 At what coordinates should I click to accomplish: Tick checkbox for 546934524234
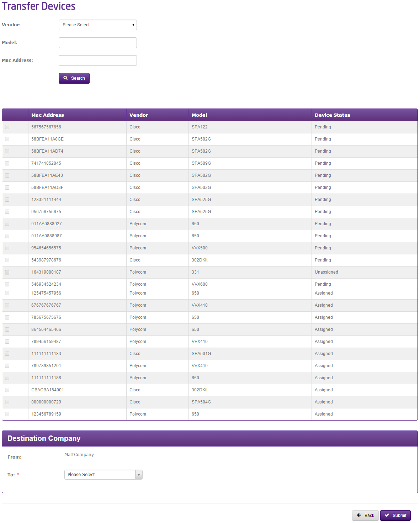pos(7,284)
